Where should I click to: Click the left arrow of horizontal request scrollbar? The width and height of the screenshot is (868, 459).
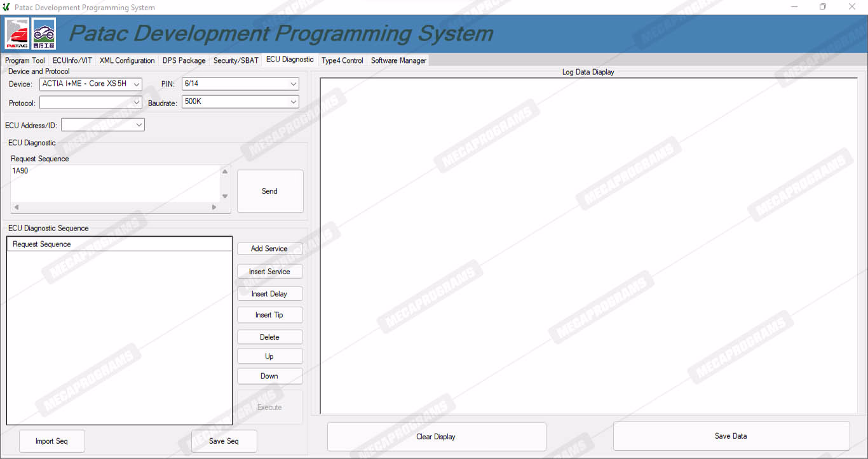click(17, 208)
